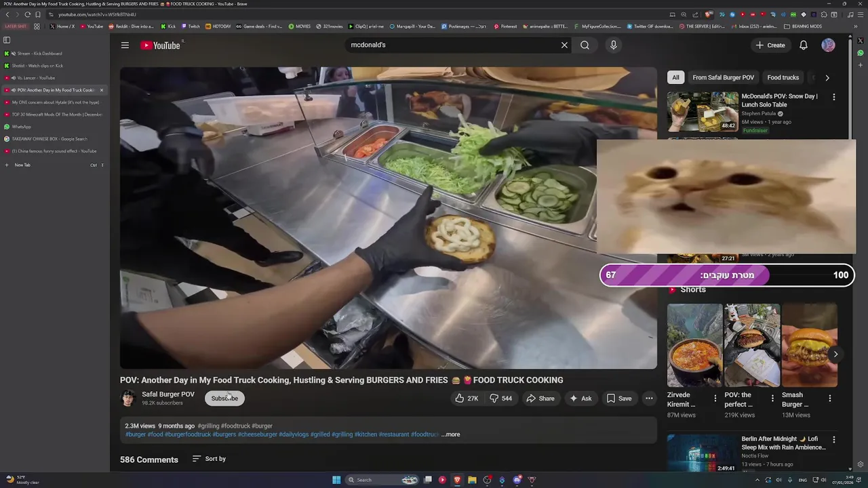Image resolution: width=868 pixels, height=488 pixels.
Task: Go to YouTube home via the logo
Action: [x=161, y=45]
